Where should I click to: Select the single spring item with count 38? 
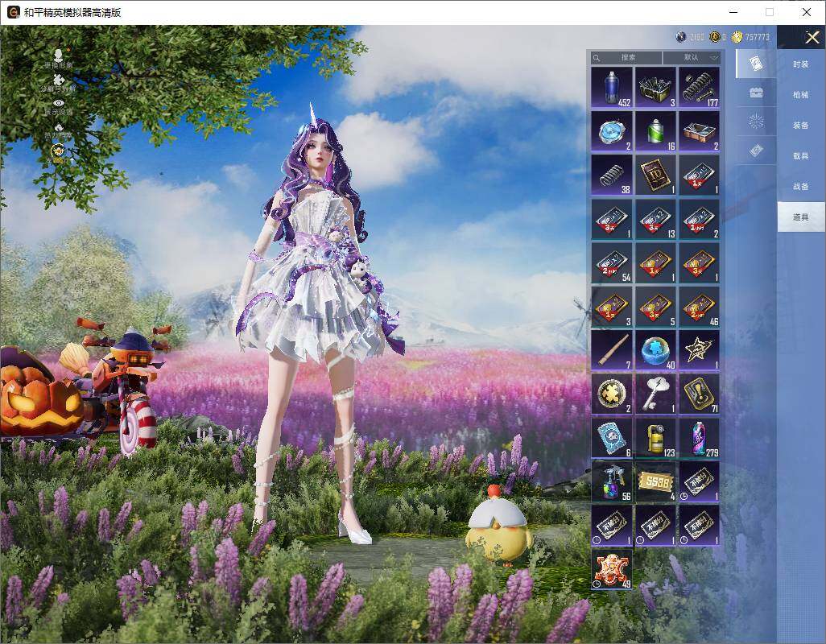pyautogui.click(x=612, y=175)
